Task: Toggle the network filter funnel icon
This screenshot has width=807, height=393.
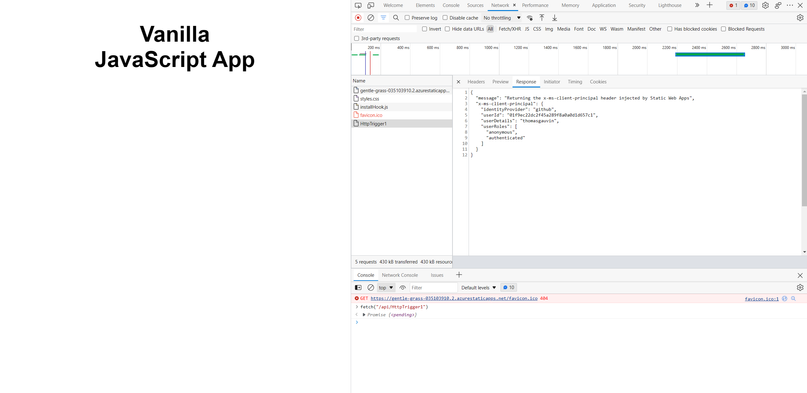Action: (x=383, y=17)
